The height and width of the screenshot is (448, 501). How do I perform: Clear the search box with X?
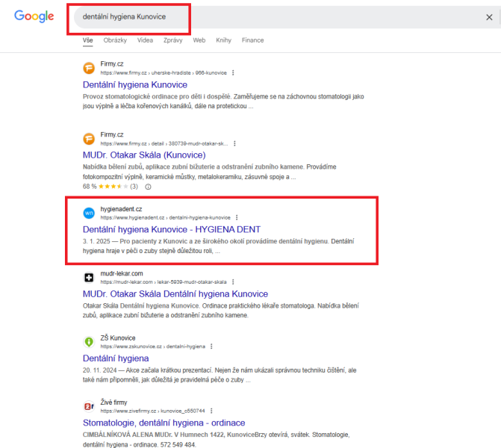pos(489,17)
